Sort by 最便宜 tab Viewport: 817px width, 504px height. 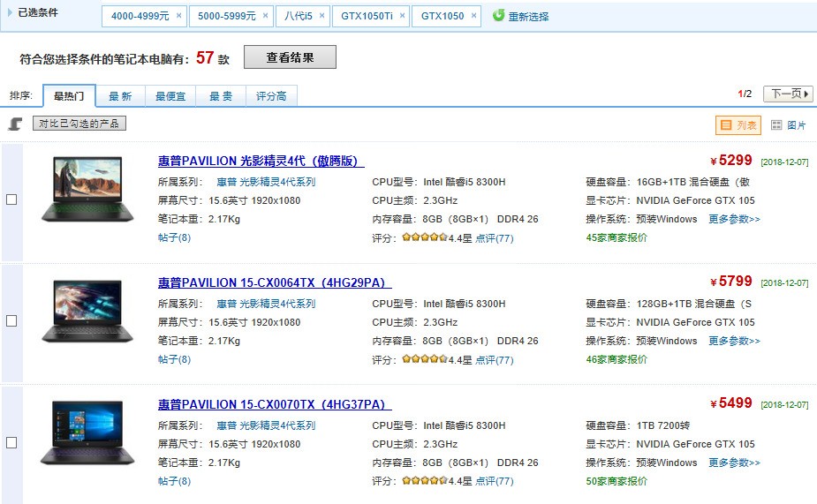coord(170,96)
